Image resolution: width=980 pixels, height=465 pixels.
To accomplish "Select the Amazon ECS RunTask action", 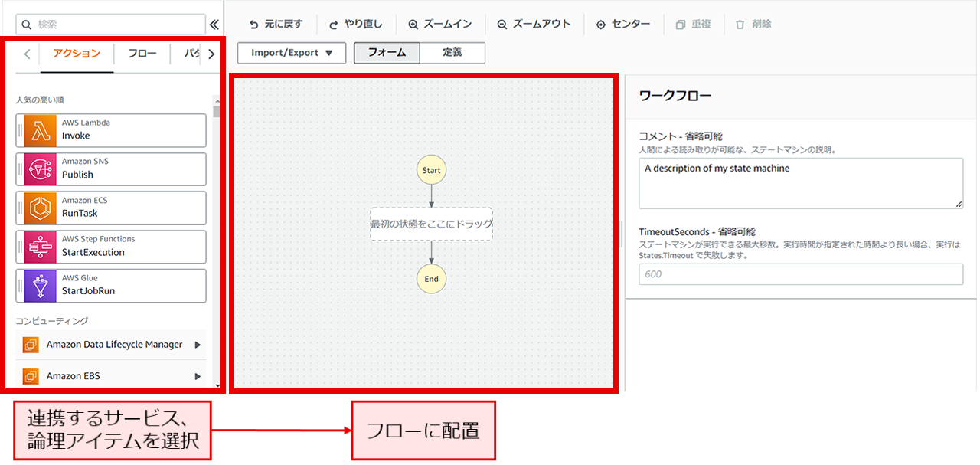I will pos(111,208).
